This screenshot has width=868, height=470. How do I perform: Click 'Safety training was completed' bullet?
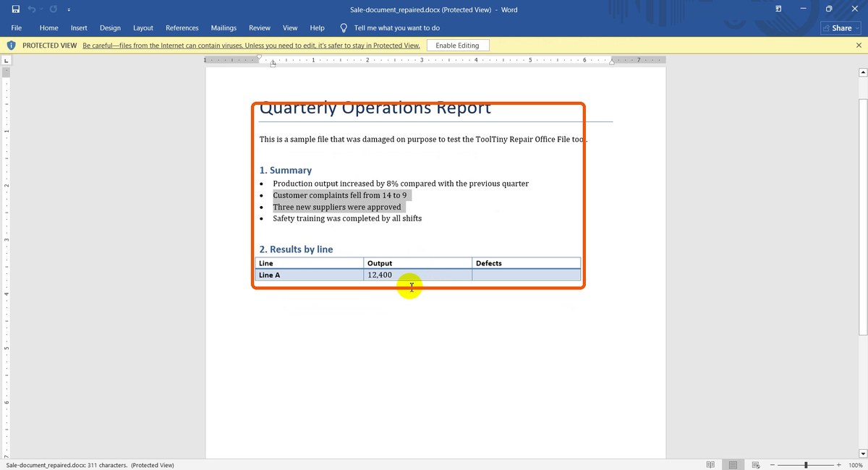point(347,218)
